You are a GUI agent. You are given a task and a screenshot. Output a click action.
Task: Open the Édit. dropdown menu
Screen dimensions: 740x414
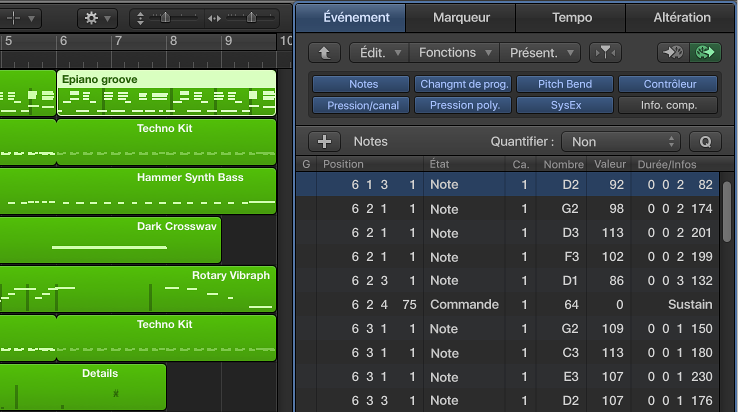(x=379, y=52)
